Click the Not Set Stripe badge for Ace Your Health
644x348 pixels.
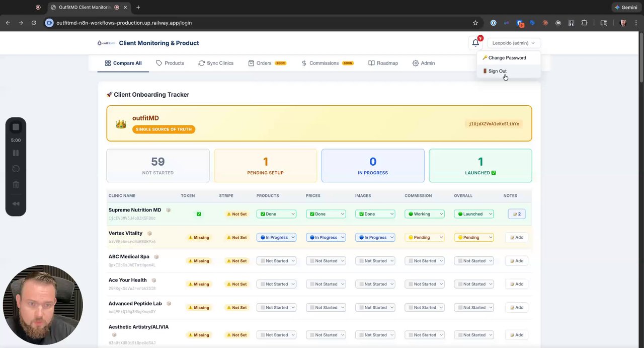click(237, 284)
